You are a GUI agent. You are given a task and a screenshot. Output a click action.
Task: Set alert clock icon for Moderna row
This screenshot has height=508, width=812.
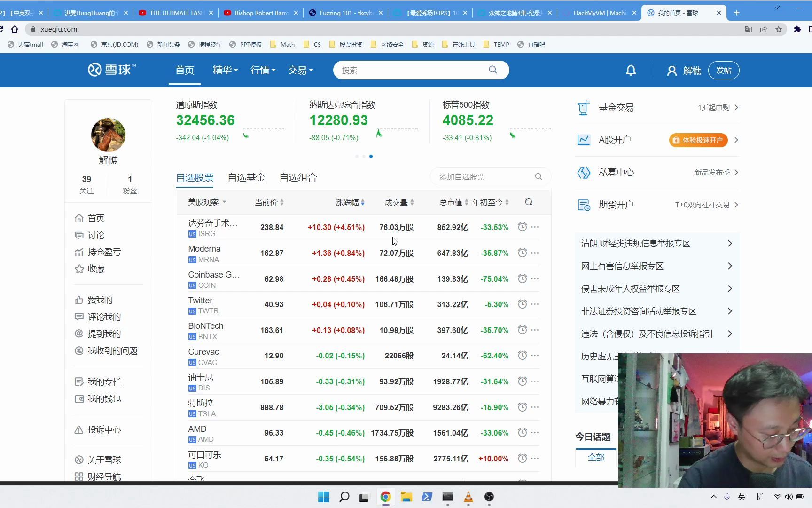tap(522, 253)
